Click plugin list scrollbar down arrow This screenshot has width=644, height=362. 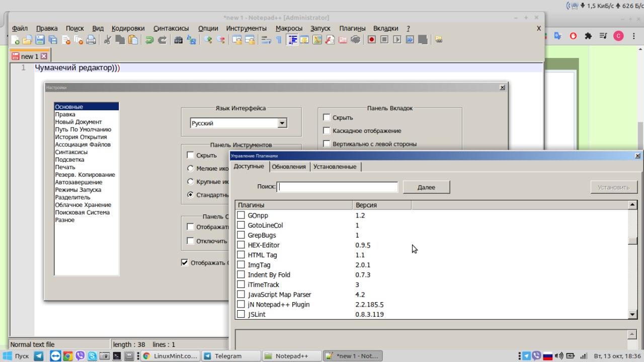click(x=633, y=314)
